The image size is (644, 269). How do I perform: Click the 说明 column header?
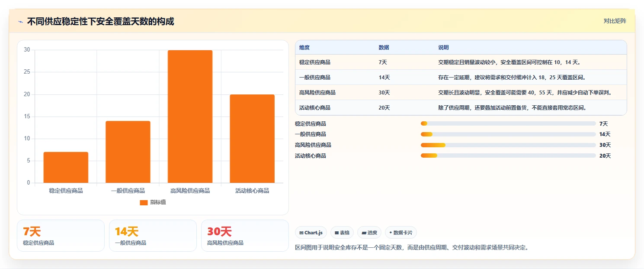pyautogui.click(x=443, y=48)
